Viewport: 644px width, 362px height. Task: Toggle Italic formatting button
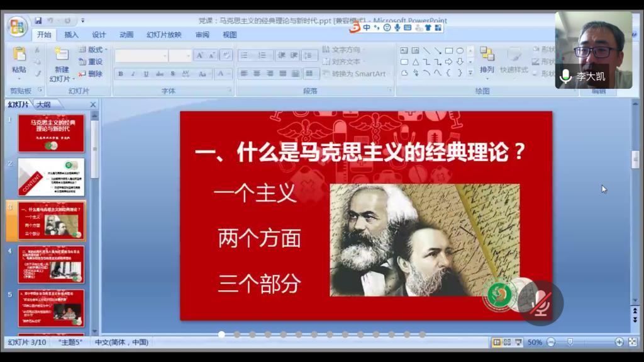[x=133, y=74]
